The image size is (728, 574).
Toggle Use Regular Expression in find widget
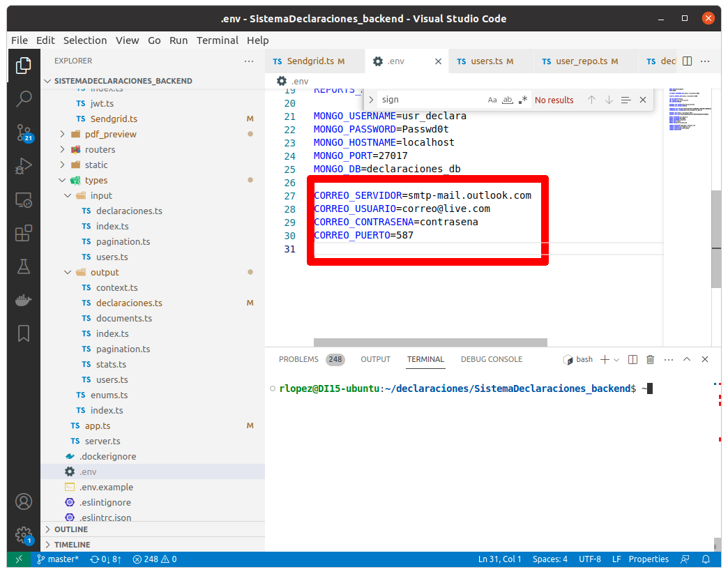point(523,100)
